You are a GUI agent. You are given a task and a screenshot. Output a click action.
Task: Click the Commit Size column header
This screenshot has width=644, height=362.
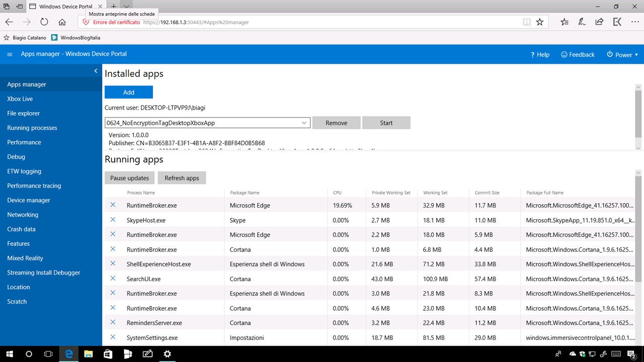pyautogui.click(x=487, y=193)
